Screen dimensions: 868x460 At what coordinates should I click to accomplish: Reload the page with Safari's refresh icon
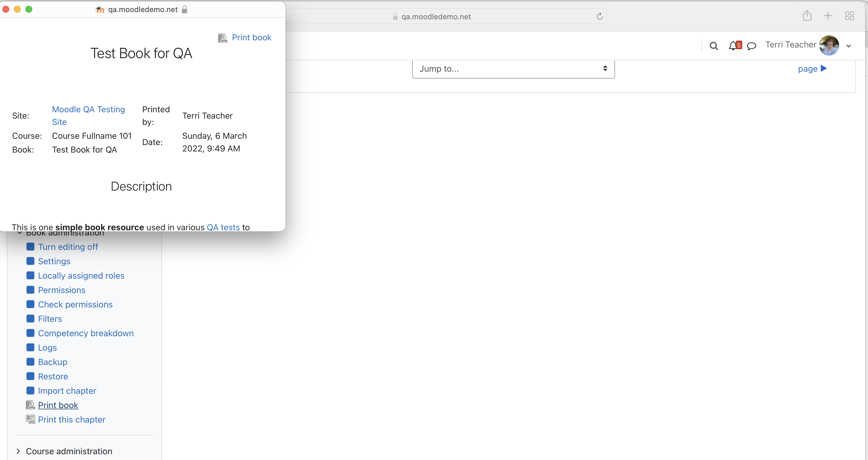[599, 16]
